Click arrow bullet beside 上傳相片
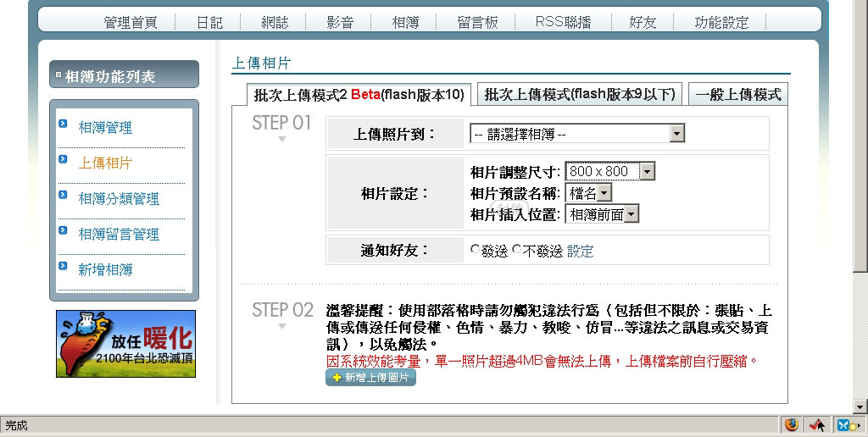 pyautogui.click(x=63, y=158)
